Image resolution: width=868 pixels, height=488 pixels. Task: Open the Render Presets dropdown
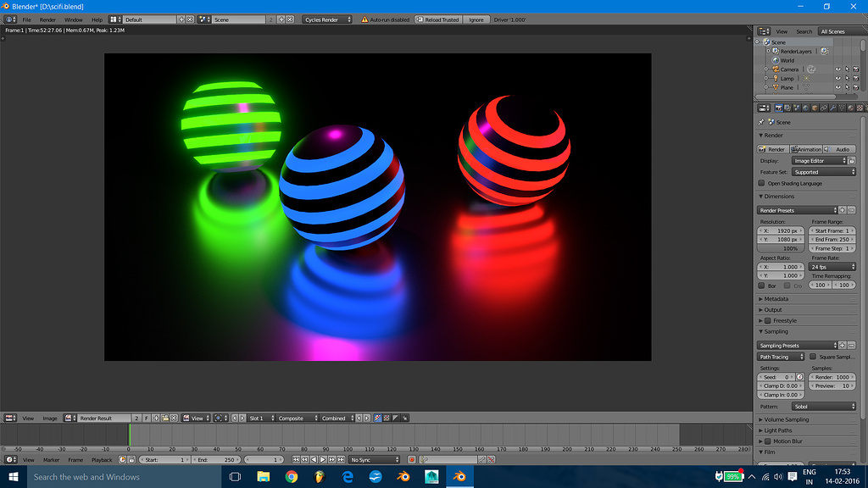point(797,210)
